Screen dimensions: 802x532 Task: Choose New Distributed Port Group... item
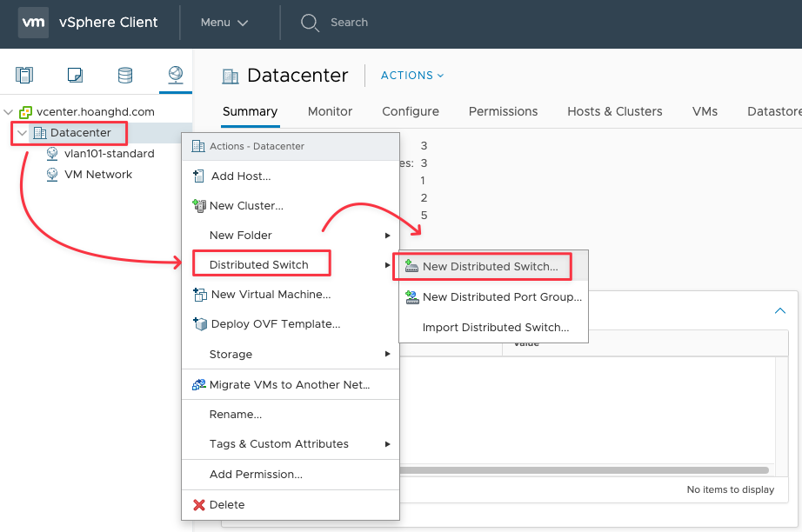click(493, 297)
